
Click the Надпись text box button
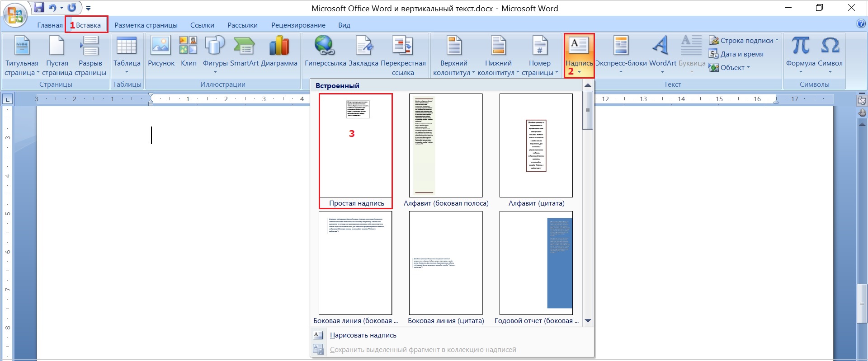pos(579,55)
